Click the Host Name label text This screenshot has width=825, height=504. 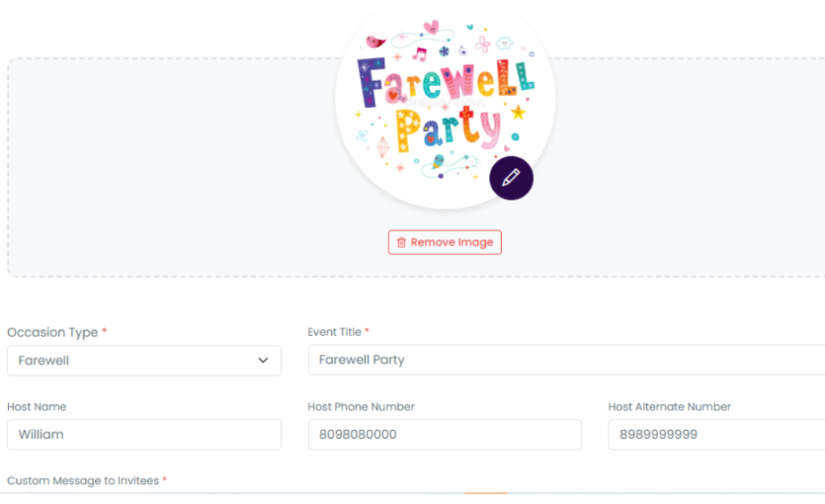[x=36, y=407]
